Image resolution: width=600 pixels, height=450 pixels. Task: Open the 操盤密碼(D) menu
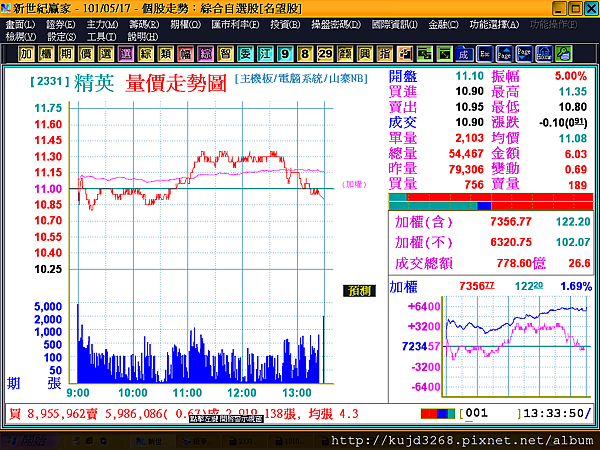coord(336,25)
